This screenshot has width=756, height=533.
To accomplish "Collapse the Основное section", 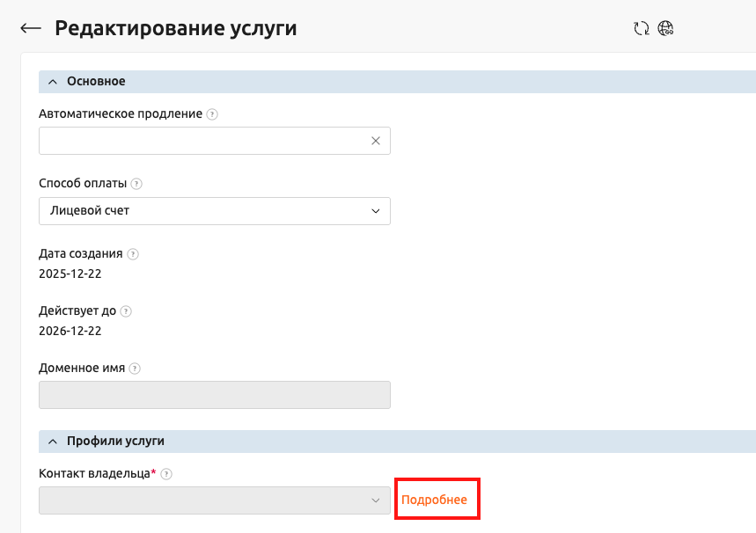I will 52,81.
